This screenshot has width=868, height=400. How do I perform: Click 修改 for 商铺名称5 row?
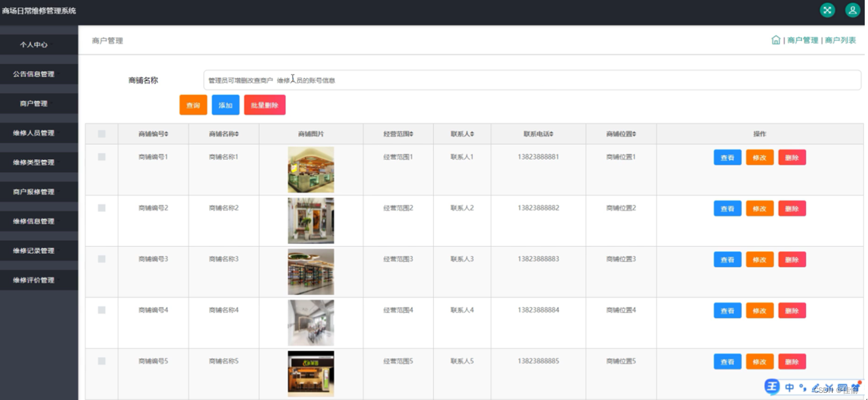pyautogui.click(x=760, y=362)
